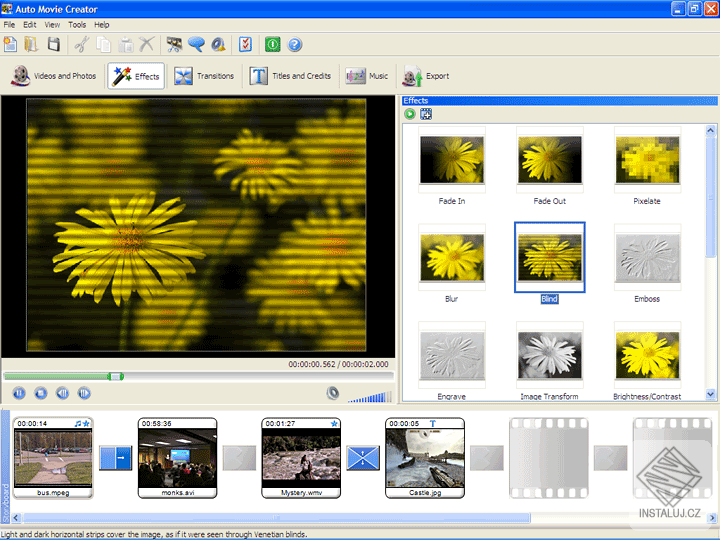
Task: Click the checklist toolbar icon
Action: (245, 45)
